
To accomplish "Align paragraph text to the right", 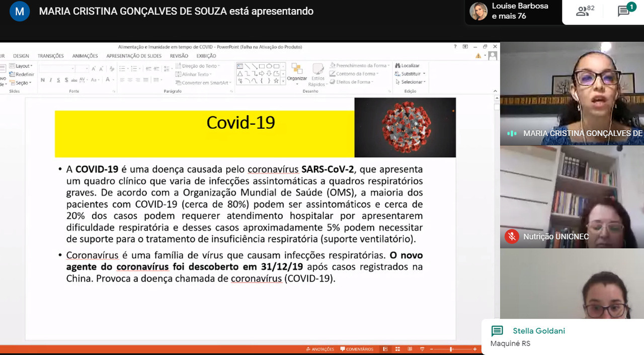I will 137,80.
